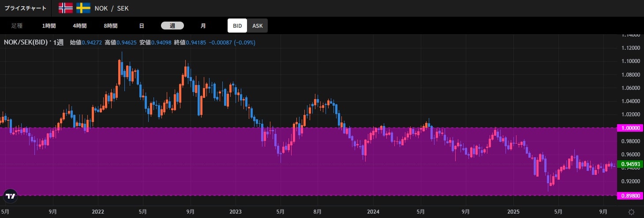
Task: Open chart settings gear icon
Action: 632,212
